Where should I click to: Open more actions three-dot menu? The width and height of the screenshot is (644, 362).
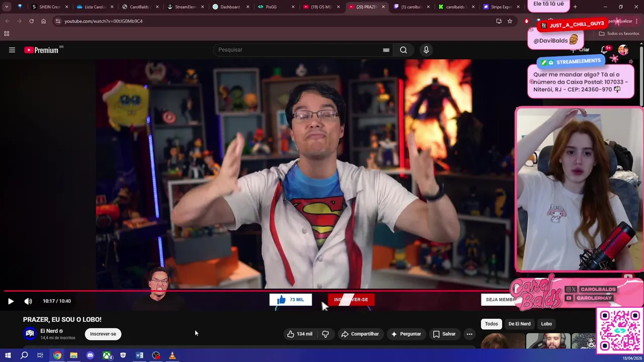click(469, 334)
